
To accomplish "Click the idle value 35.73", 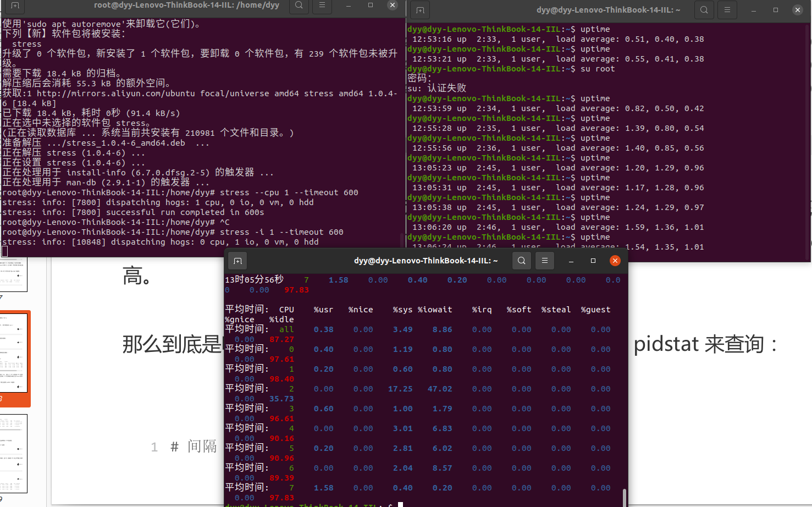I will click(281, 399).
